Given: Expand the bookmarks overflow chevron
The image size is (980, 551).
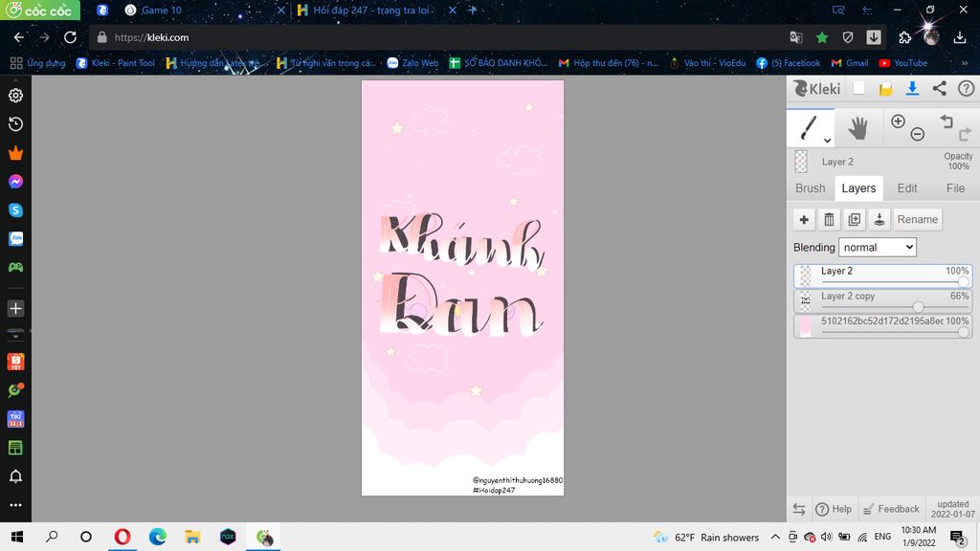Looking at the screenshot, I should click(x=965, y=63).
